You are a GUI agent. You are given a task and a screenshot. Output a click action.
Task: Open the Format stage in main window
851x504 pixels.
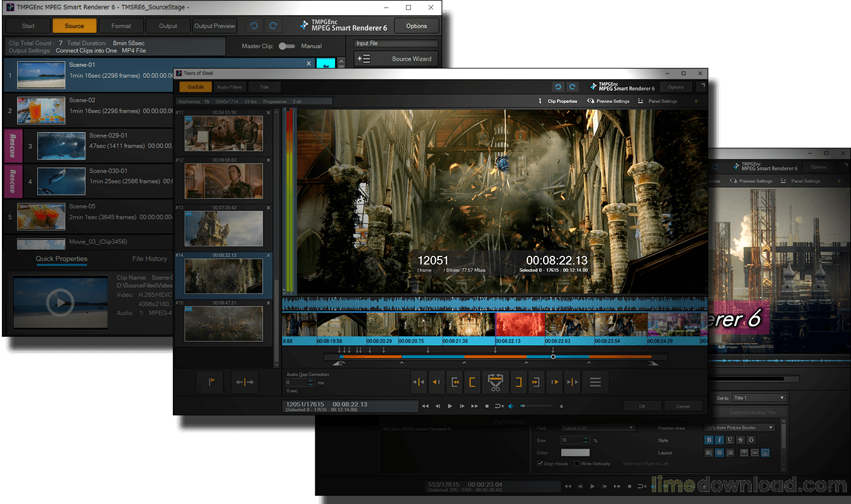pos(121,26)
